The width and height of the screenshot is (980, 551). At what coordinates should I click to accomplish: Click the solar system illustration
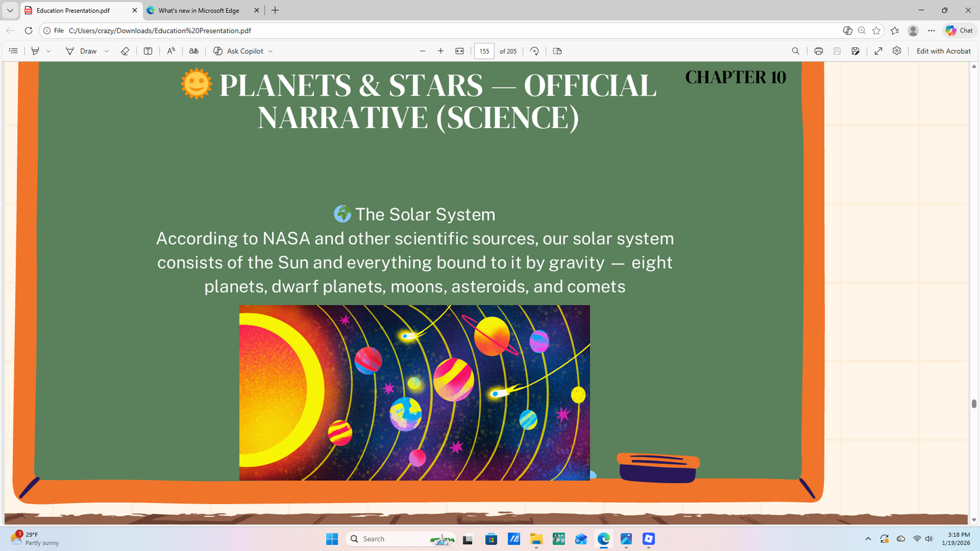point(414,392)
